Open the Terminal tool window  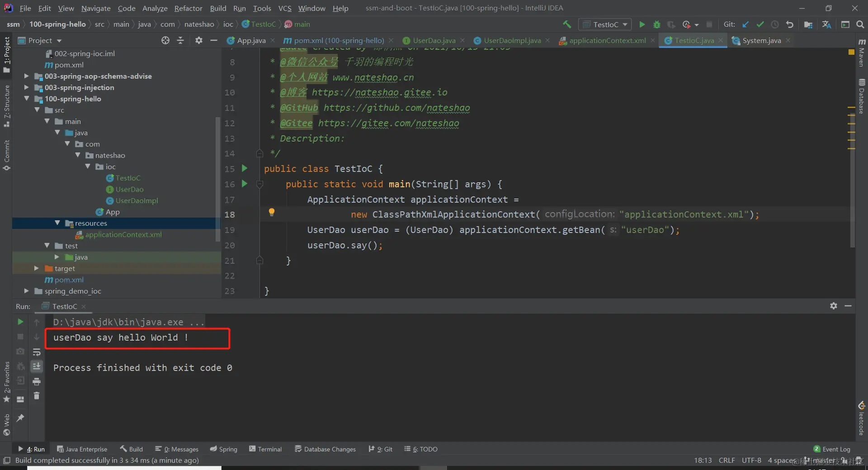pyautogui.click(x=265, y=449)
